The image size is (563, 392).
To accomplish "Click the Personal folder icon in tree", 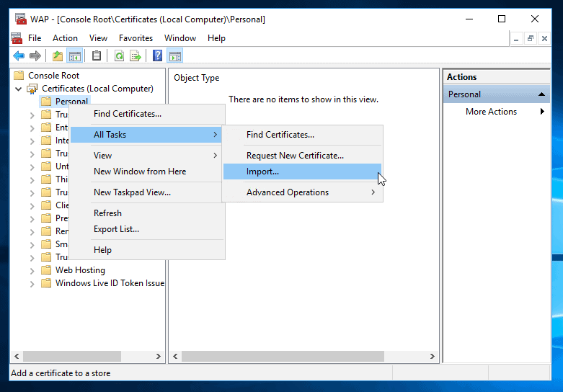I will (46, 101).
